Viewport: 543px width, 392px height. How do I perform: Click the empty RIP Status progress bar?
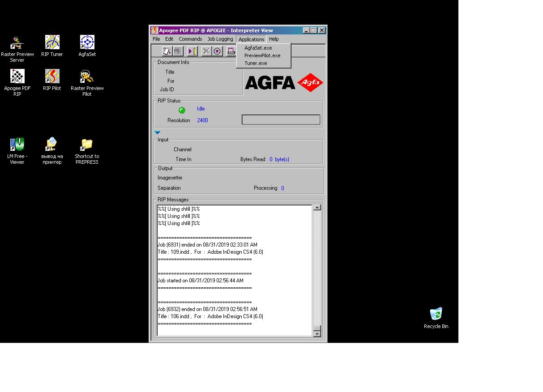[x=281, y=119]
